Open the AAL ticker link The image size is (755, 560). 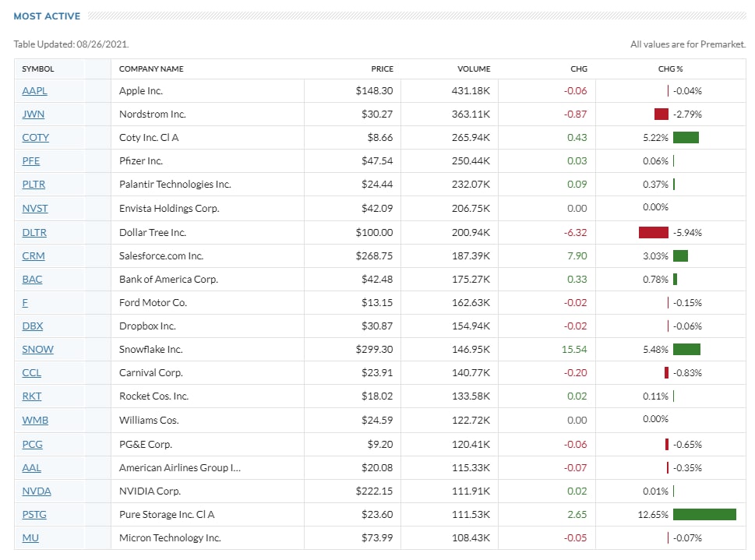[32, 467]
